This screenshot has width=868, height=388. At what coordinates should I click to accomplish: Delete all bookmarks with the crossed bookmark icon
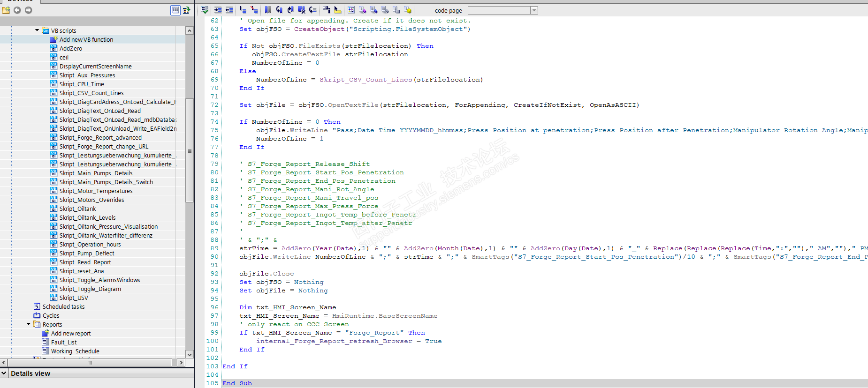(302, 10)
